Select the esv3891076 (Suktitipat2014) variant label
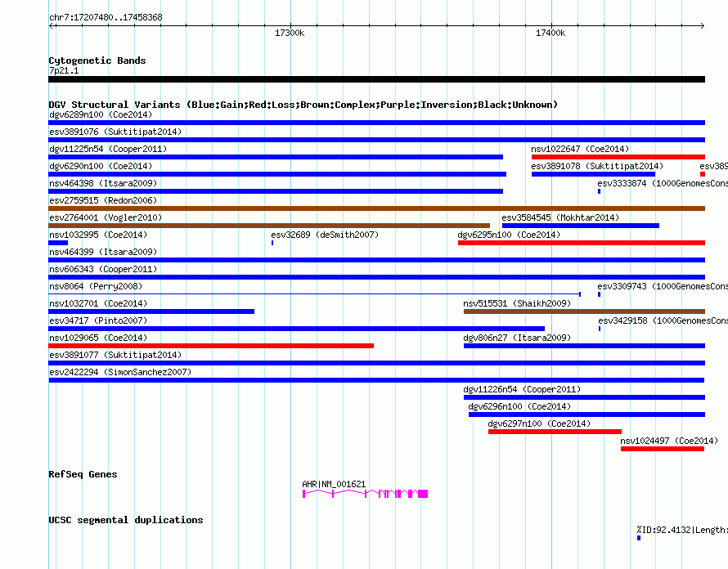Viewport: 728px width, 569px height. click(115, 132)
